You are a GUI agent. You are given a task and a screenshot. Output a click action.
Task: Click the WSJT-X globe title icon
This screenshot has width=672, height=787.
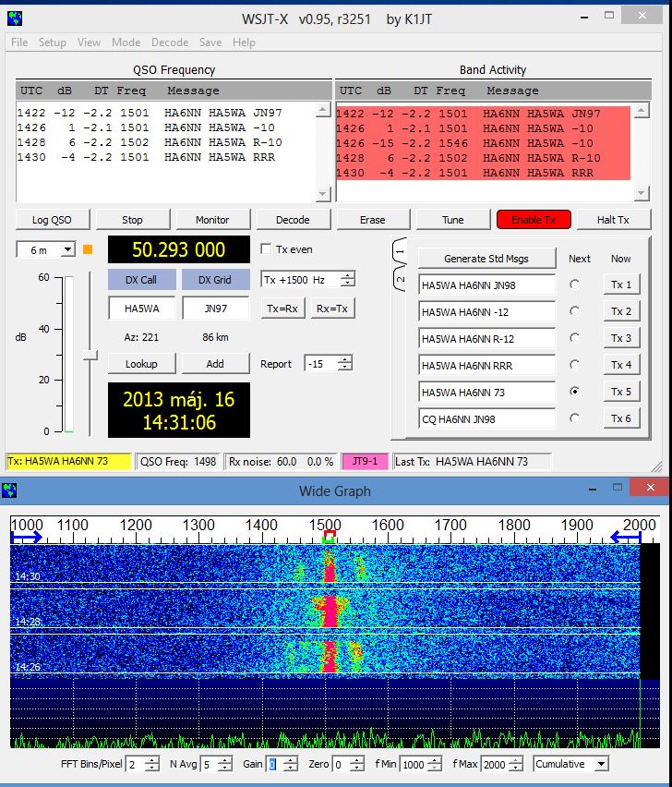click(15, 18)
